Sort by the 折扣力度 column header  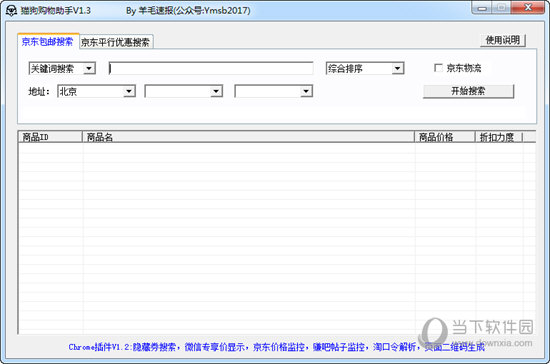point(499,137)
